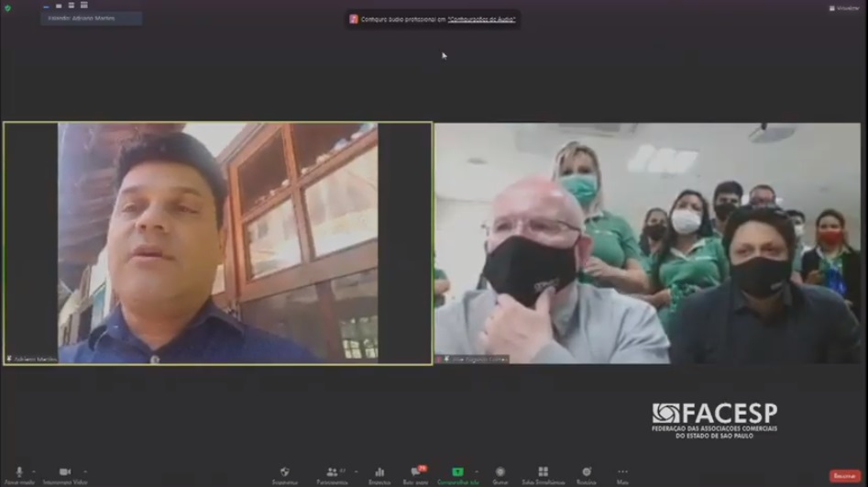The image size is (868, 487).
Task: Select Adriano Martins' video tile
Action: (218, 243)
